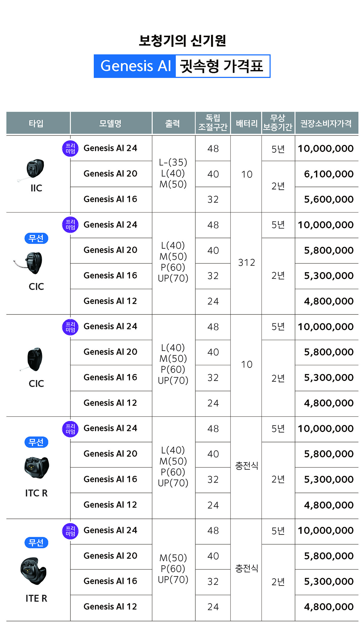Screen dimensions: 364x628
Task: Click the 프리미엄 badge in the ITE R section
Action: (70, 531)
